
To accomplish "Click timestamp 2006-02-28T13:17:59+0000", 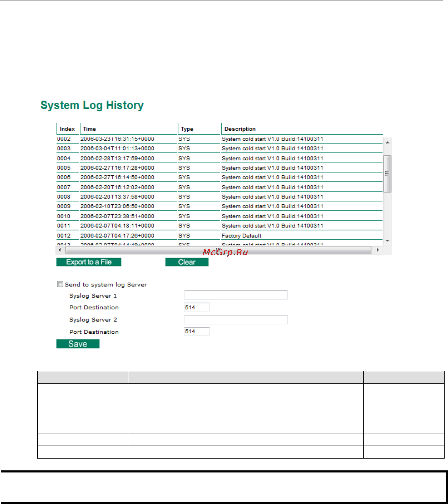I will point(117,158).
